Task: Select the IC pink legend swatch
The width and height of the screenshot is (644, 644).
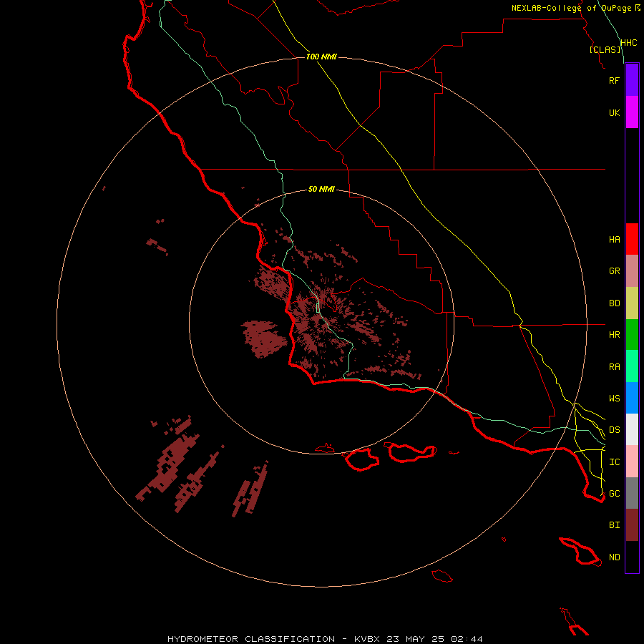Action: 632,462
